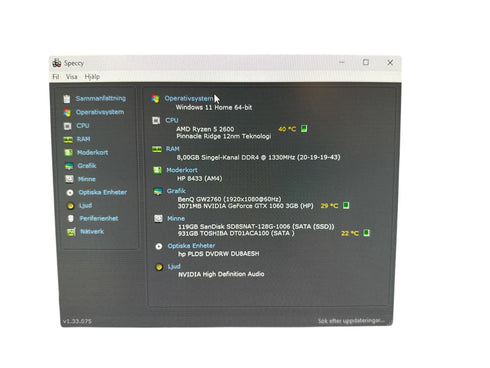The height and width of the screenshot is (368, 490).
Task: Click the 8,00GB Singel-Kanal DDR4 text
Action: tap(258, 157)
